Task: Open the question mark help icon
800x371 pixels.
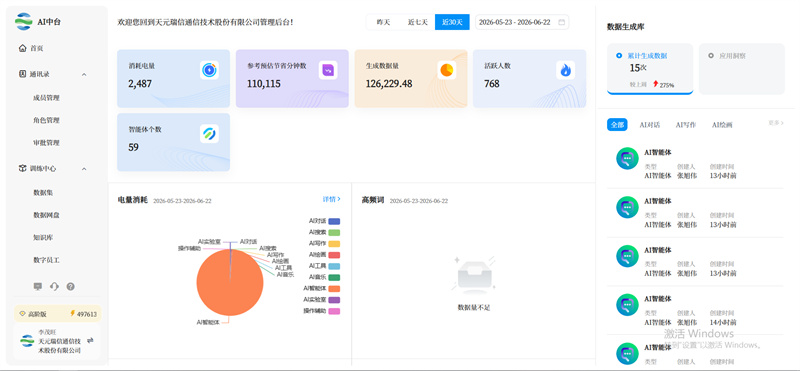Action: pyautogui.click(x=70, y=286)
